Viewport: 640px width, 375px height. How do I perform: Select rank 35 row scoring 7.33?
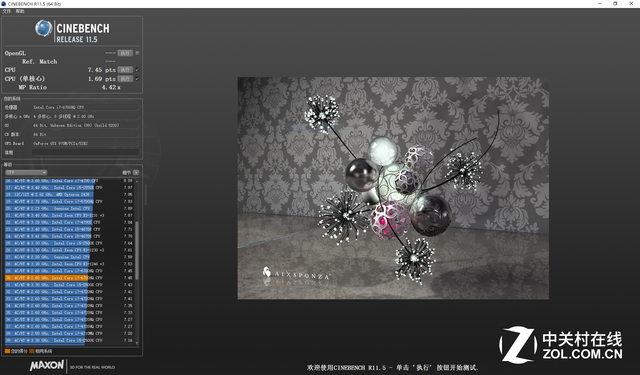pos(69,313)
